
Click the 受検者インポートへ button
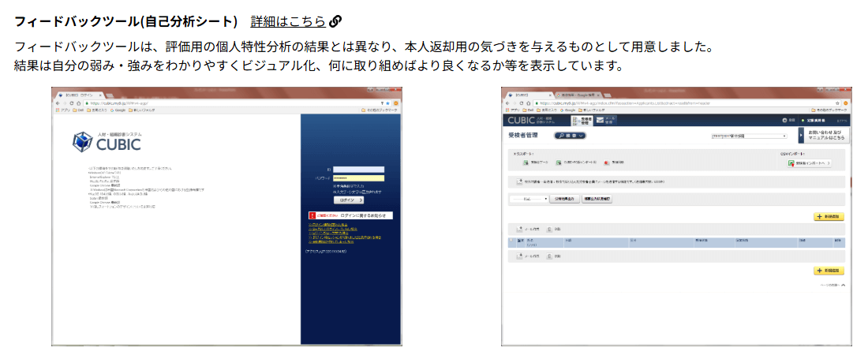[x=810, y=163]
